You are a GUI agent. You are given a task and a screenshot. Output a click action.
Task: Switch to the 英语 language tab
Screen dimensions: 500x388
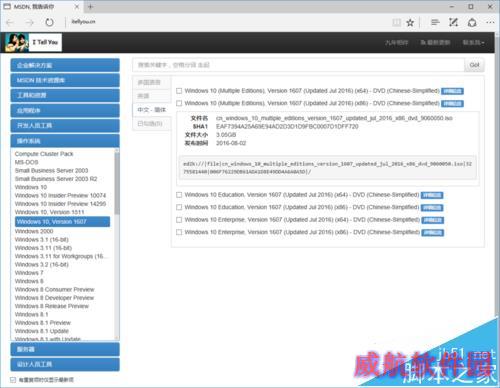pyautogui.click(x=152, y=96)
